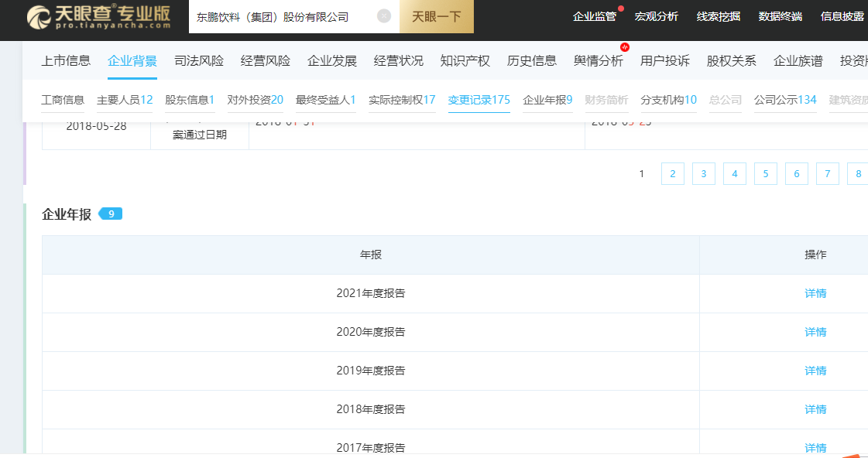Clear the search box with the gray icon
The width and height of the screenshot is (868, 458).
383,16
